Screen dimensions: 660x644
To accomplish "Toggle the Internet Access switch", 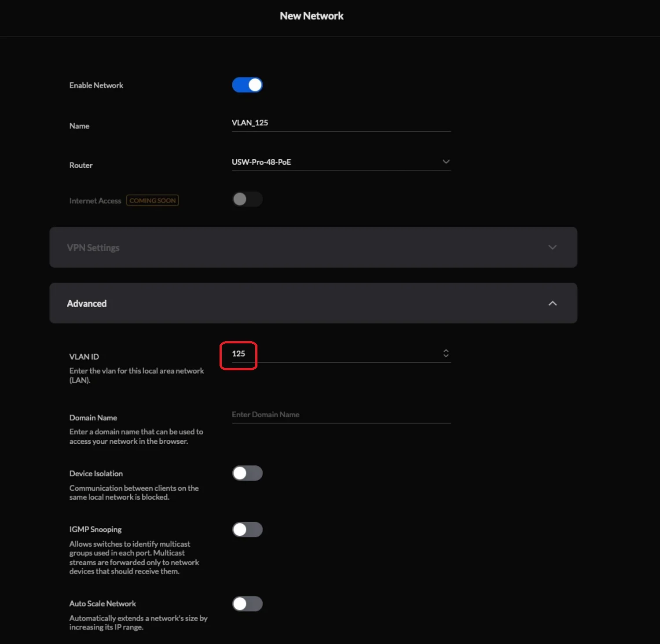I will 247,199.
